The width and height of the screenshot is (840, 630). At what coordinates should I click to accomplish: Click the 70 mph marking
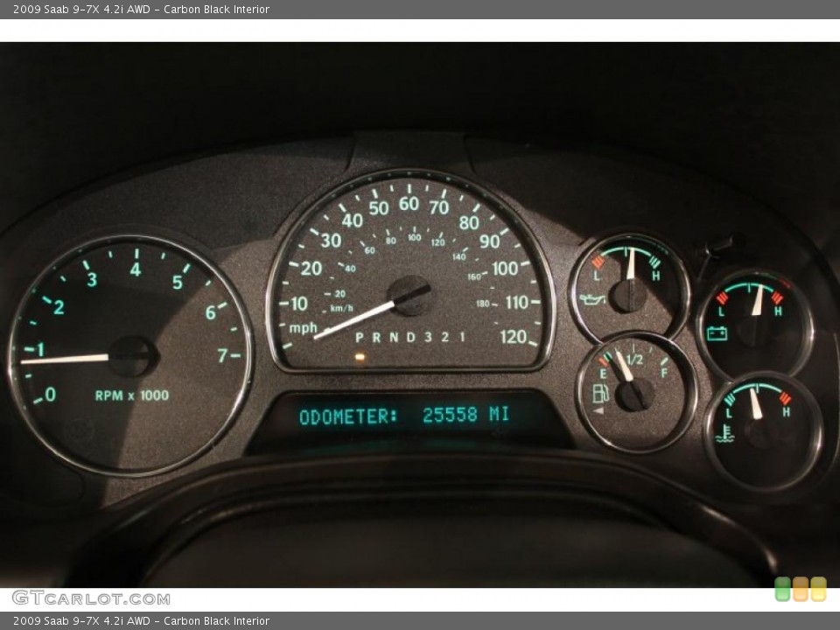438,207
